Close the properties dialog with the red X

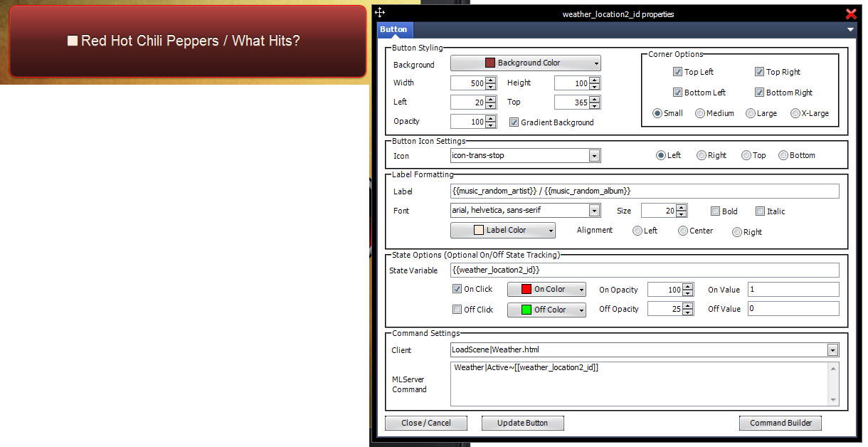(x=851, y=14)
